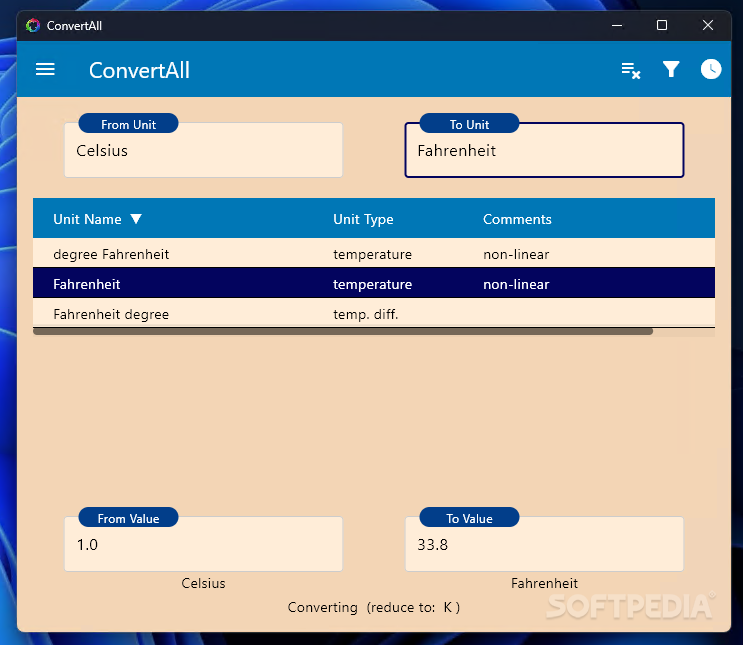Maximize the ConvertAll window
This screenshot has height=645, width=743.
coord(661,26)
